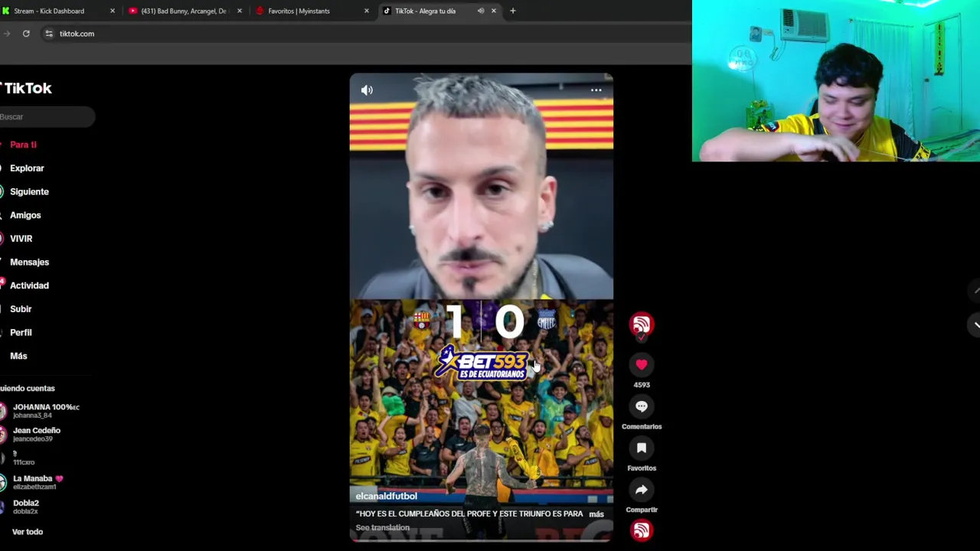Close the Stream Kick Dashboard tab
The image size is (980, 551).
click(113, 11)
